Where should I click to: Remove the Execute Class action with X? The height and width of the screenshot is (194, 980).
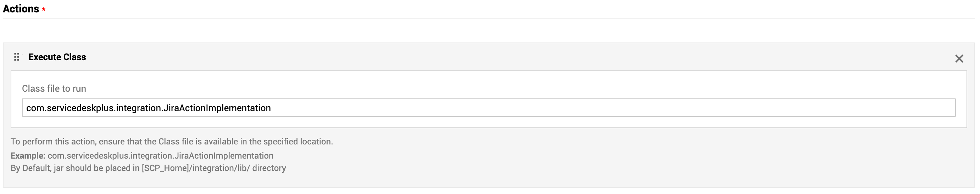(x=959, y=58)
